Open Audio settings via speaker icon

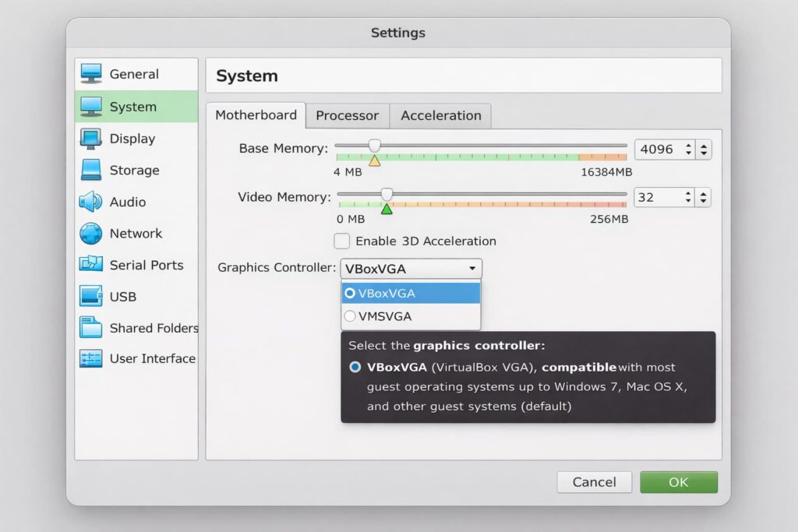point(90,202)
